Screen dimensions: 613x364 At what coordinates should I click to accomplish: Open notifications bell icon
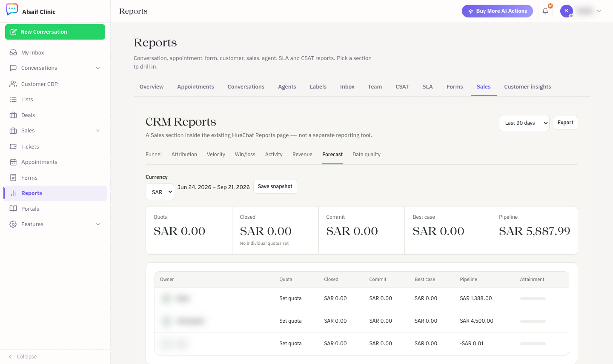coord(545,11)
